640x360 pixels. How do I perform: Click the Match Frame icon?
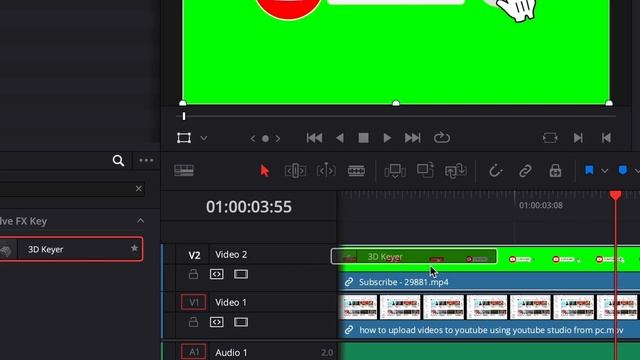pyautogui.click(x=550, y=138)
